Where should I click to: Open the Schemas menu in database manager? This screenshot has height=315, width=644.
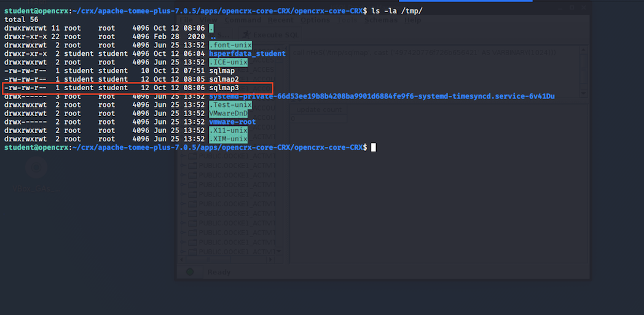[x=381, y=20]
